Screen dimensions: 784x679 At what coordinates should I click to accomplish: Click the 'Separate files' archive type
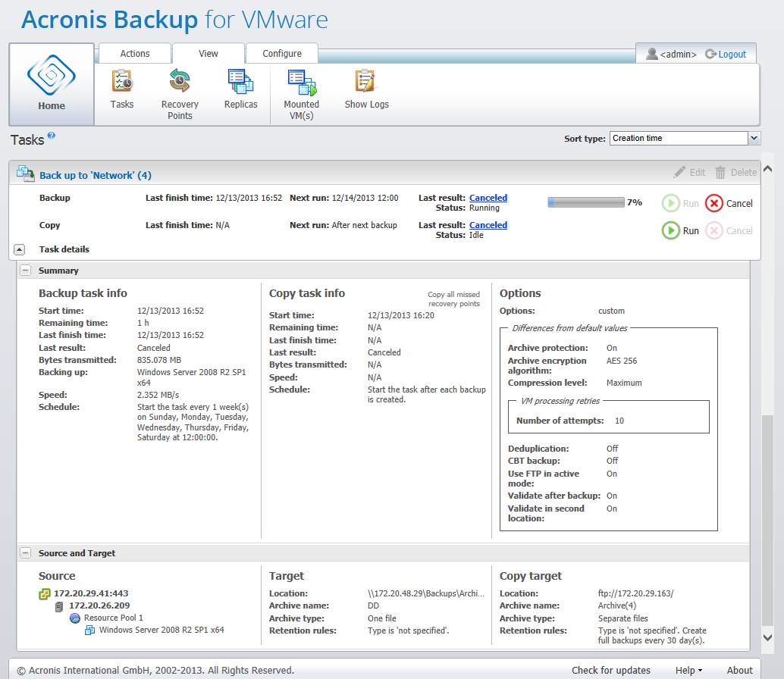coord(623,618)
